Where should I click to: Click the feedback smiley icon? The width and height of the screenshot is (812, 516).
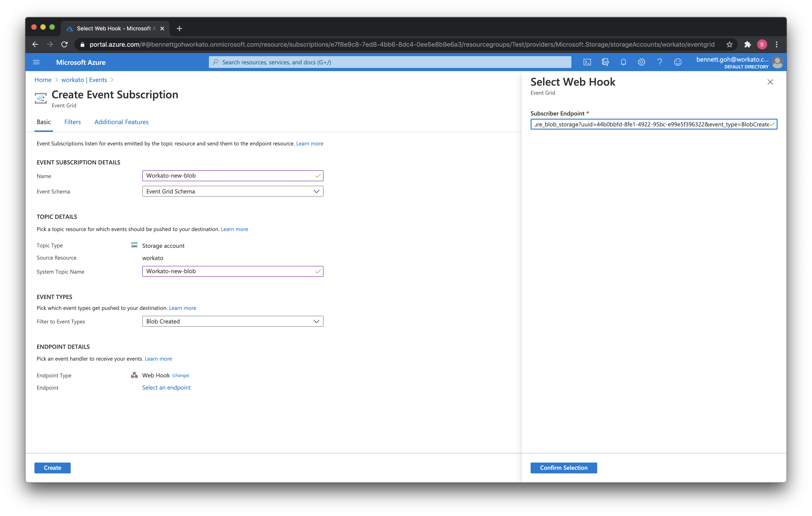click(x=678, y=62)
